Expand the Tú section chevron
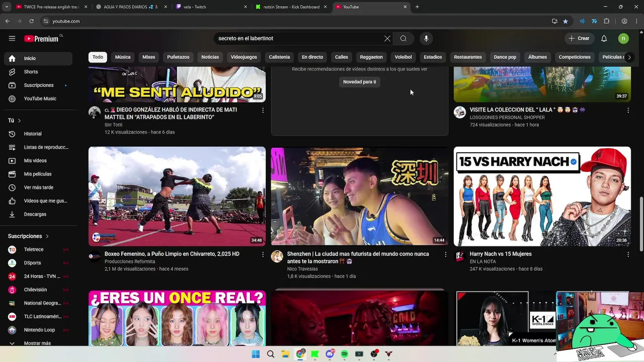Viewport: 644px width, 362px height. pyautogui.click(x=19, y=121)
